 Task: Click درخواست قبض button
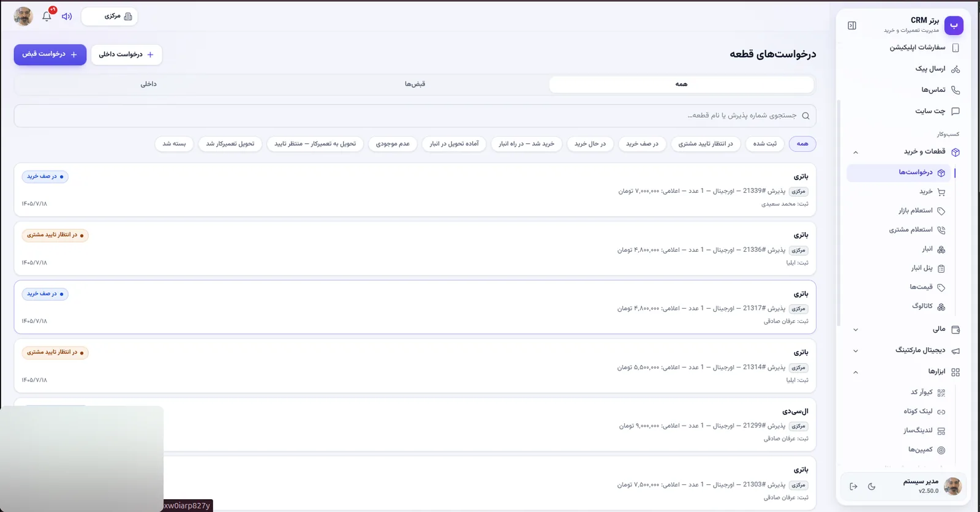[50, 55]
